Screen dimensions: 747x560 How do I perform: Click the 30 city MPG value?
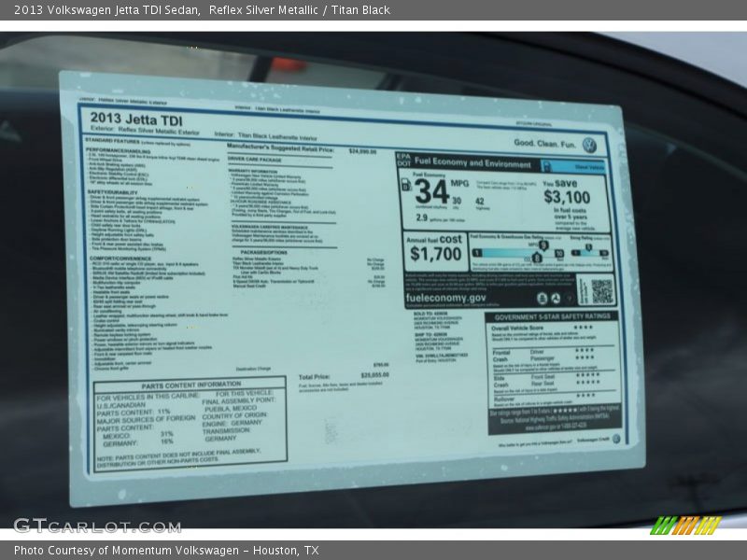(x=457, y=201)
